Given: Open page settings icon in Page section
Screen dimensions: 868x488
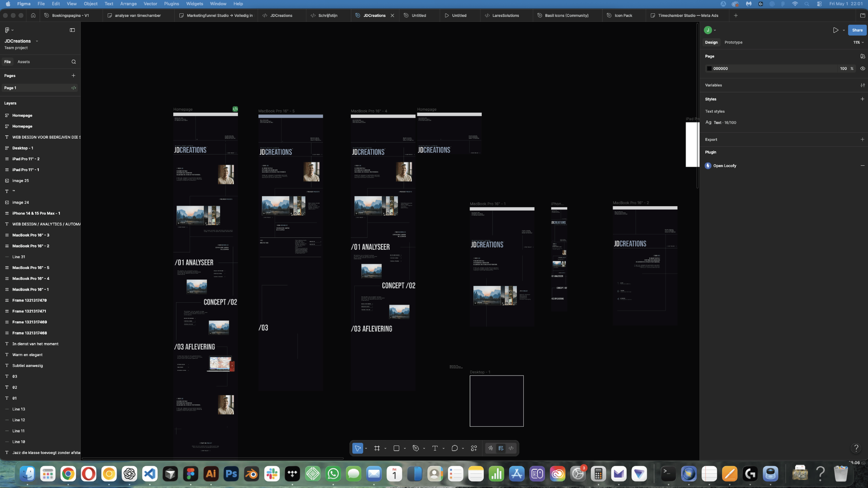Looking at the screenshot, I should [862, 56].
